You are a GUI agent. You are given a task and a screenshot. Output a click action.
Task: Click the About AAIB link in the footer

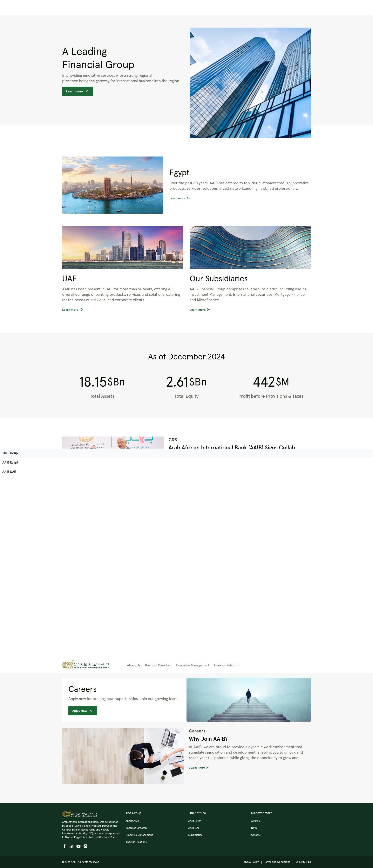pyautogui.click(x=132, y=821)
